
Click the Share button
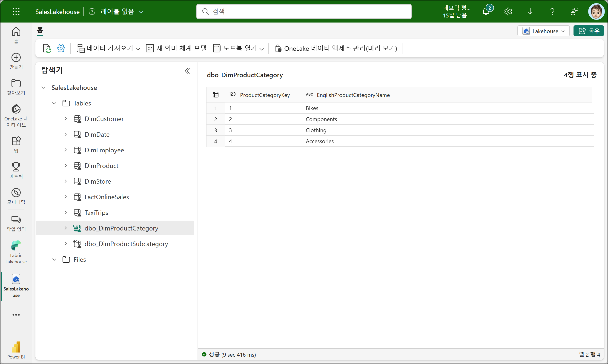588,31
